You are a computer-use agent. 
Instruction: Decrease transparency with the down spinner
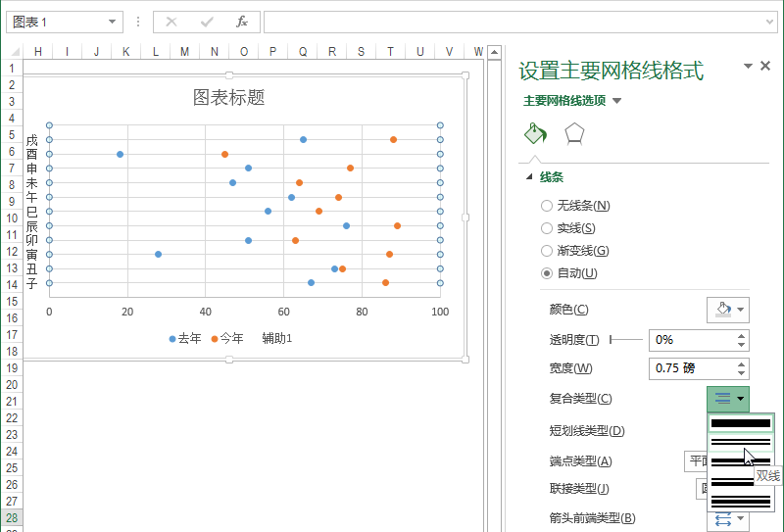[x=742, y=345]
